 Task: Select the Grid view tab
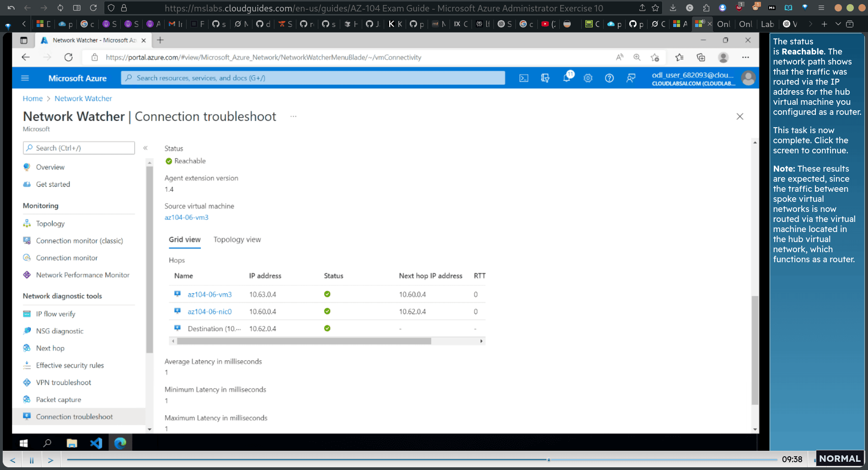tap(185, 239)
